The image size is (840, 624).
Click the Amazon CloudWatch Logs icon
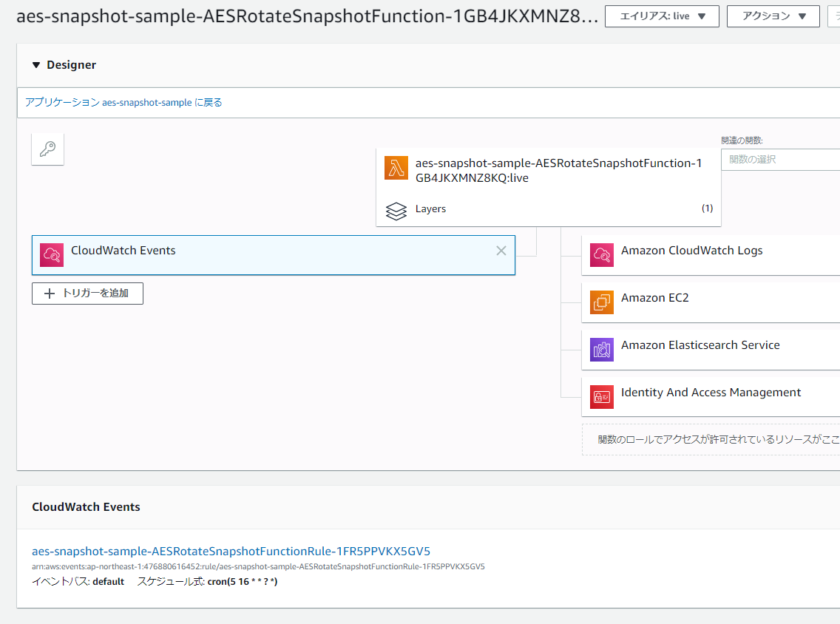tap(602, 255)
